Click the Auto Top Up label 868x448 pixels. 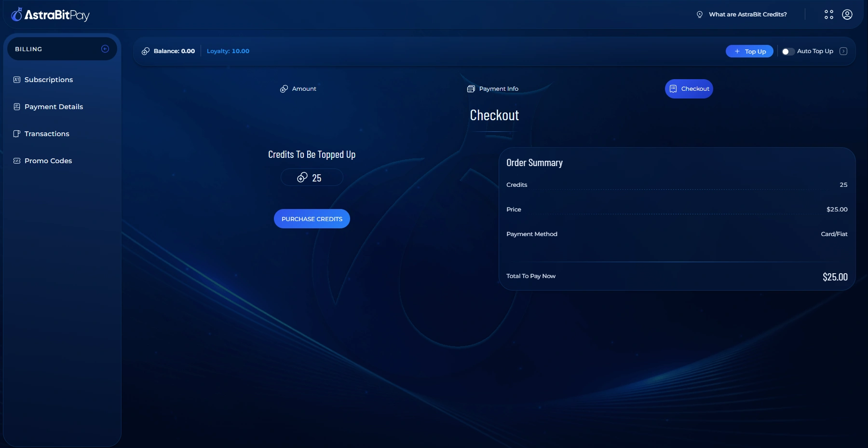(x=815, y=51)
